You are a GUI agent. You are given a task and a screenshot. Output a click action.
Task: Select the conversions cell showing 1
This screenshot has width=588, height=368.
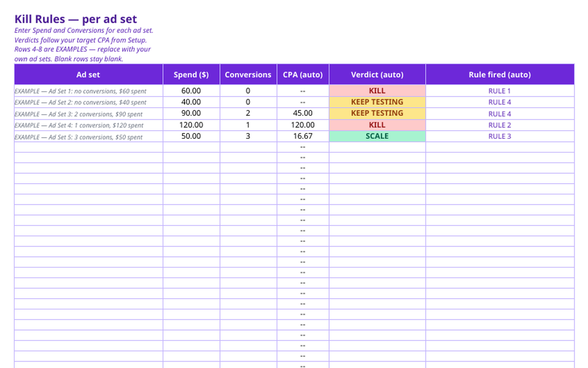coord(248,125)
